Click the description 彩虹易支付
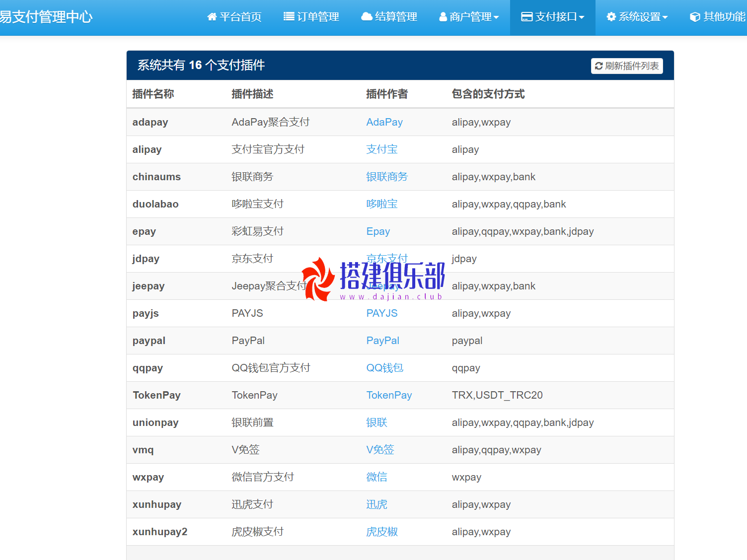The width and height of the screenshot is (747, 560). 258,231
